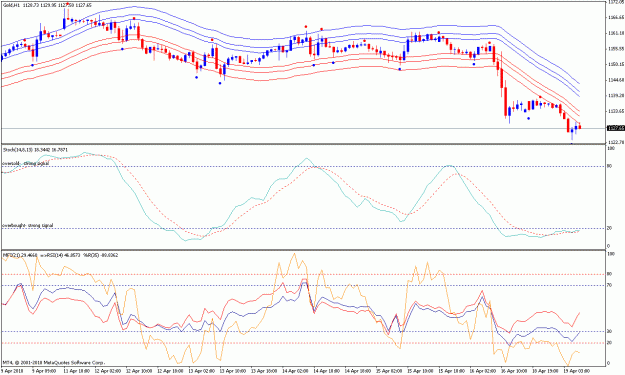Select the Stoch(14,8,13) indicator label
This screenshot has height=375, width=625.
tap(35, 150)
